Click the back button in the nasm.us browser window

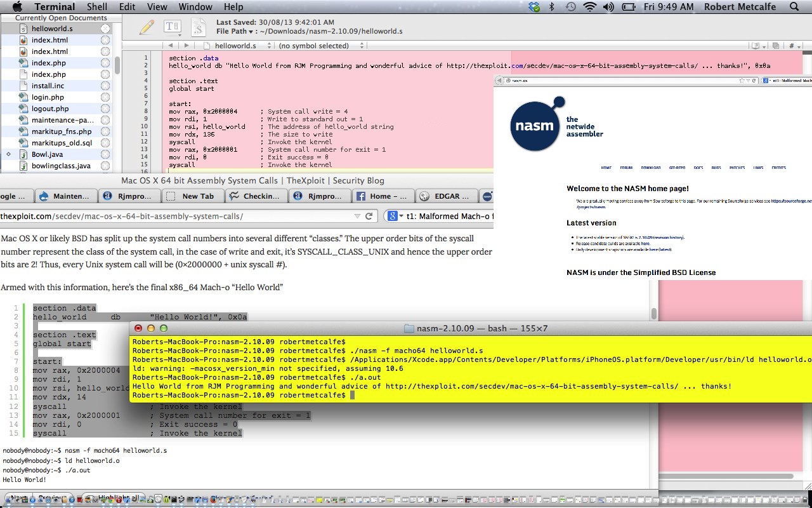[x=500, y=81]
